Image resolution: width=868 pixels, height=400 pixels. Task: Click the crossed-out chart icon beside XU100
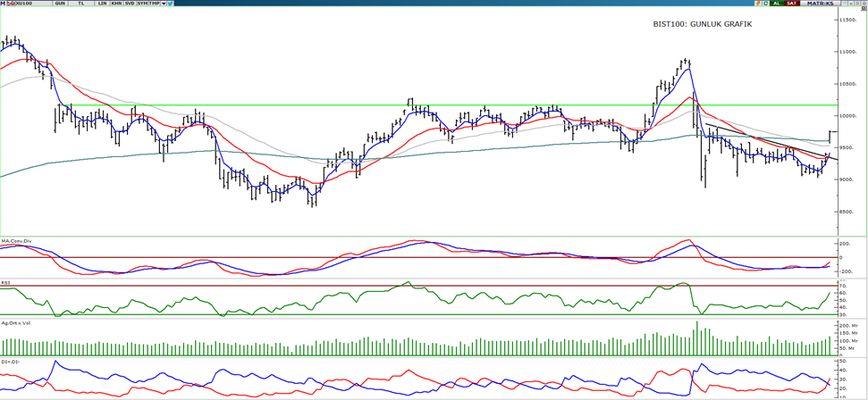[11, 4]
